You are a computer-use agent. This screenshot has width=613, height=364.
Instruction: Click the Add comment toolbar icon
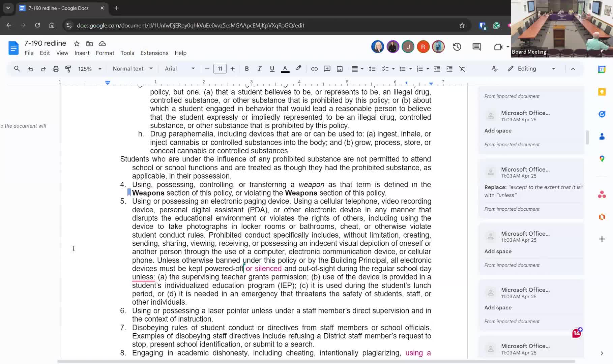[327, 69]
